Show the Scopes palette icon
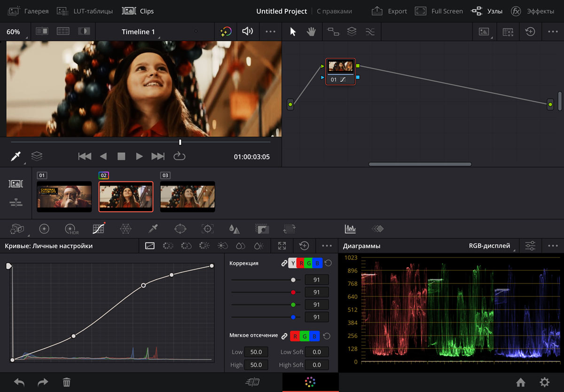The width and height of the screenshot is (564, 392). coord(350,229)
